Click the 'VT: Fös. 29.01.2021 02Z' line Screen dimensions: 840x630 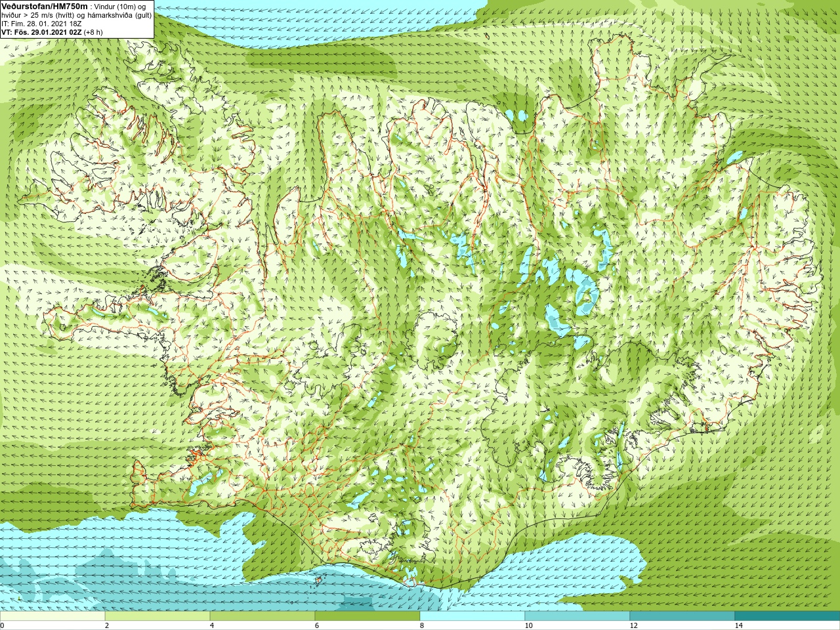tap(41, 32)
